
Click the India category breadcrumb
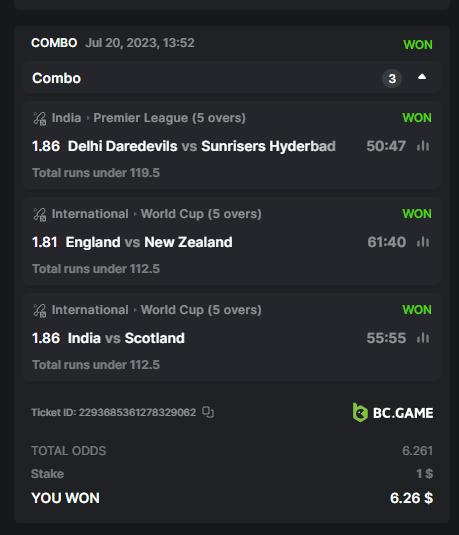[x=67, y=118]
